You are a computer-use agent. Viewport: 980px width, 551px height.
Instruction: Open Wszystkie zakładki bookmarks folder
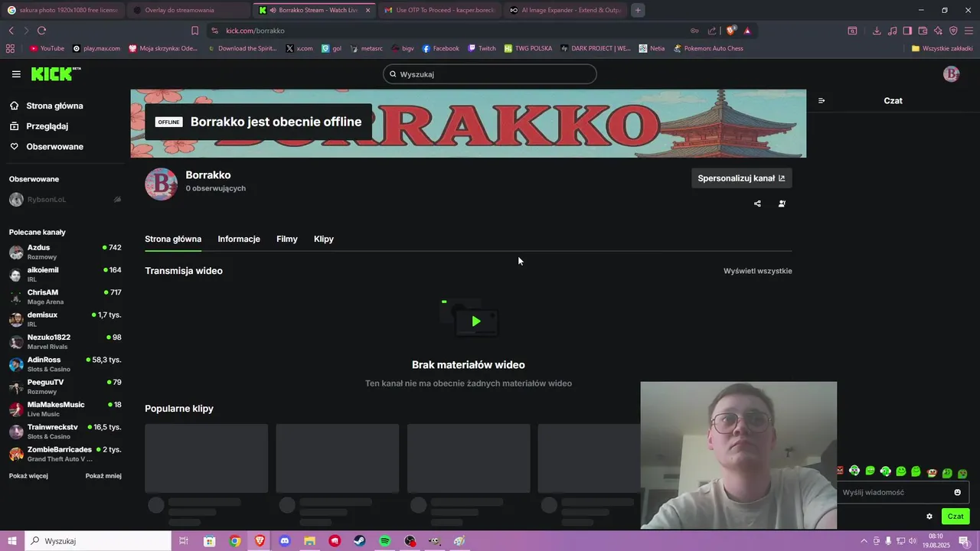tap(942, 48)
